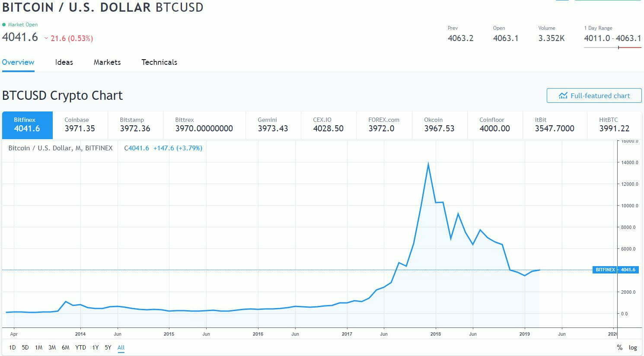The width and height of the screenshot is (644, 356).
Task: Select the All time range
Action: tap(121, 347)
